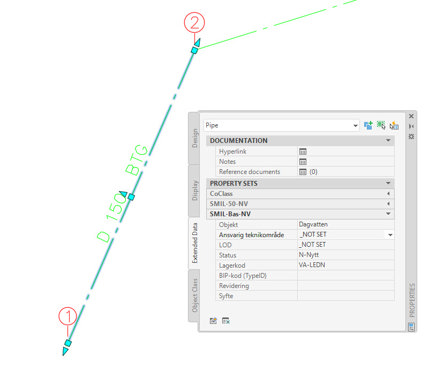
Task: Open the Hyperlink editor icon
Action: click(303, 152)
